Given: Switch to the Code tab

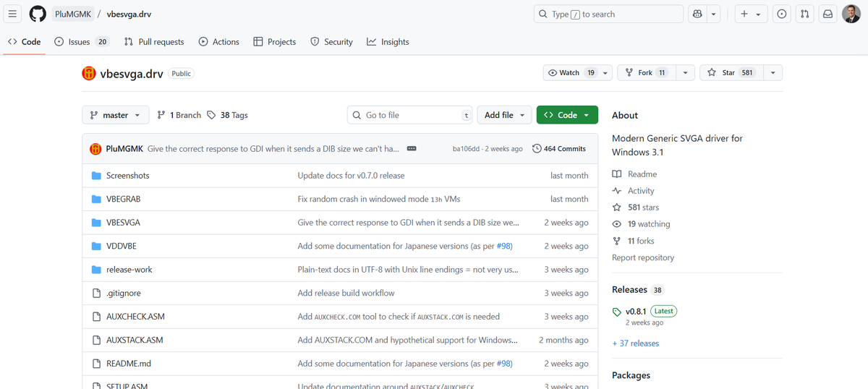Looking at the screenshot, I should click(x=25, y=42).
